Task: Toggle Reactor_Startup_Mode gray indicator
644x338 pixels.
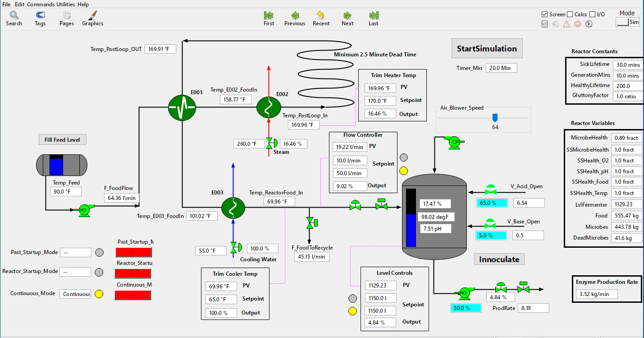Action: (x=99, y=272)
